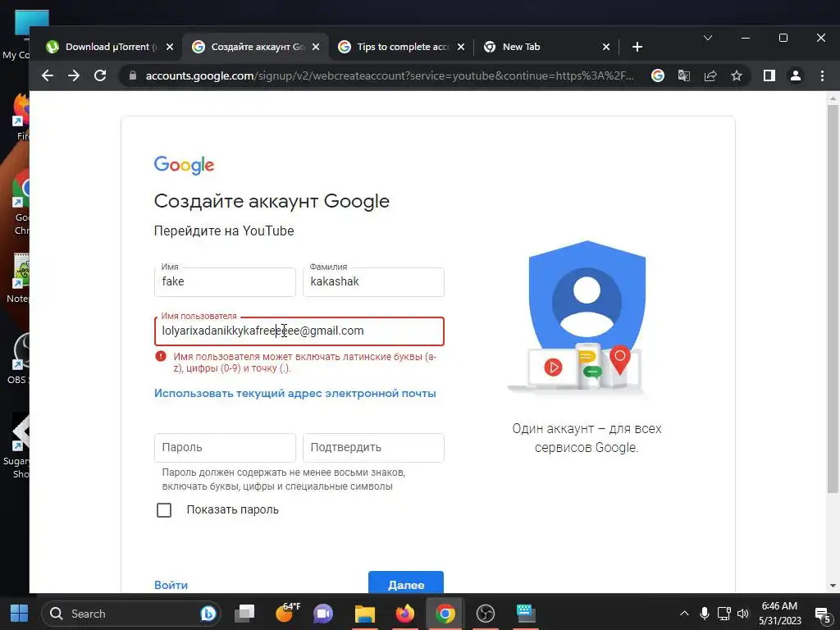Open OBS Studio from the taskbar
Viewport: 840px width, 630px height.
point(486,614)
